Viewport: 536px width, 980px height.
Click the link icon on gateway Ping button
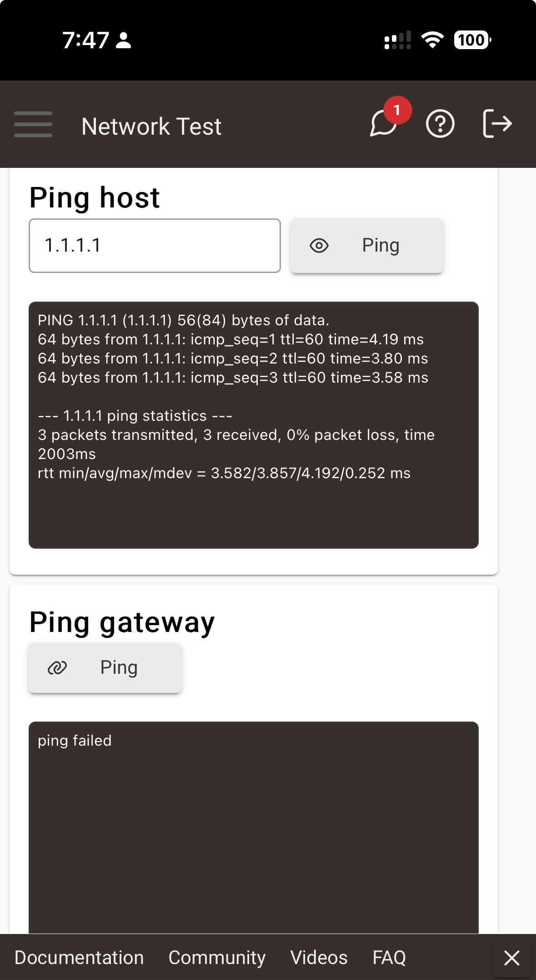57,668
